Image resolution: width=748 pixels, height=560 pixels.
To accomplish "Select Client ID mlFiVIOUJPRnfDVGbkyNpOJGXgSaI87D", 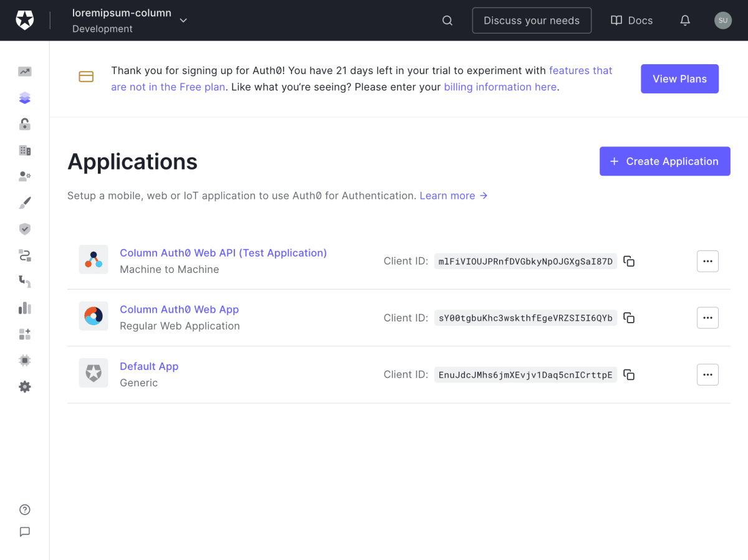I will [x=525, y=261].
